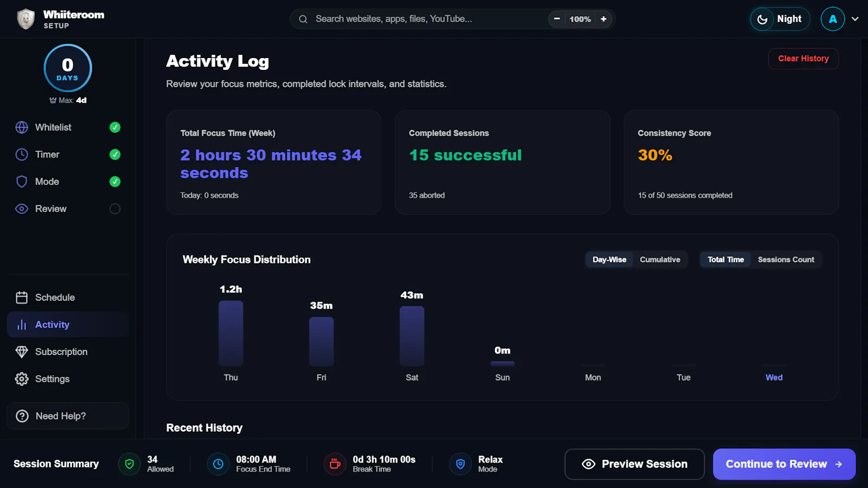Click the Settings gear icon

coord(22,379)
